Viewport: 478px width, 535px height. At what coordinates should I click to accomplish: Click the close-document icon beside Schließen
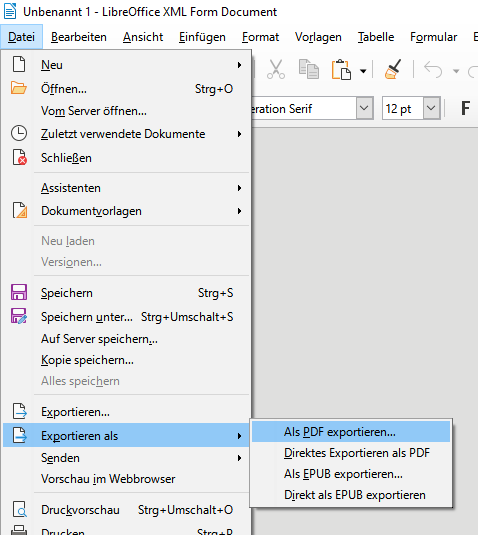(20, 157)
